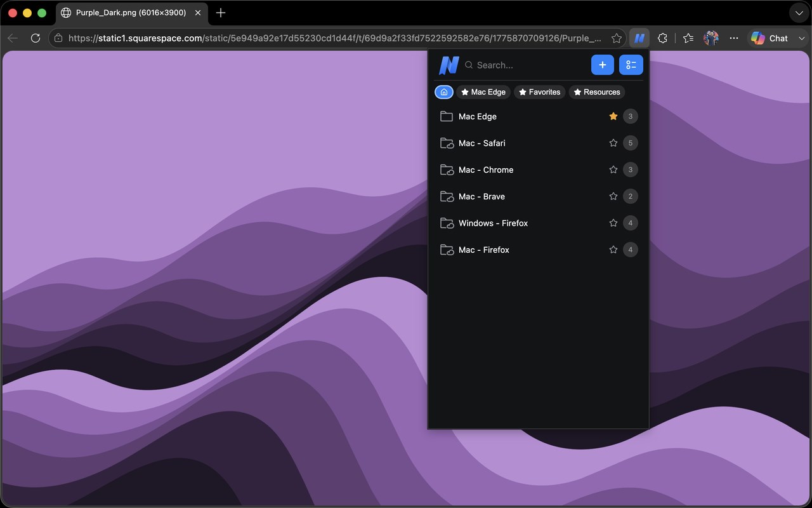Select the Favorites chip
812x508 pixels.
pos(539,92)
